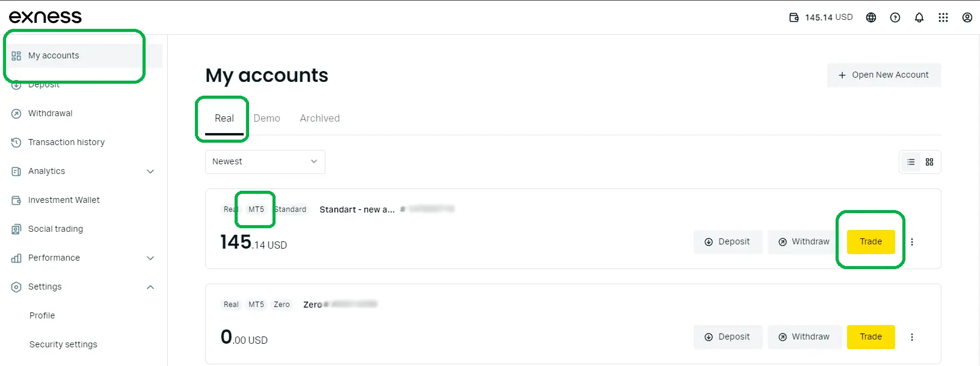Open the user profile icon
The height and width of the screenshot is (366, 980).
point(967,17)
